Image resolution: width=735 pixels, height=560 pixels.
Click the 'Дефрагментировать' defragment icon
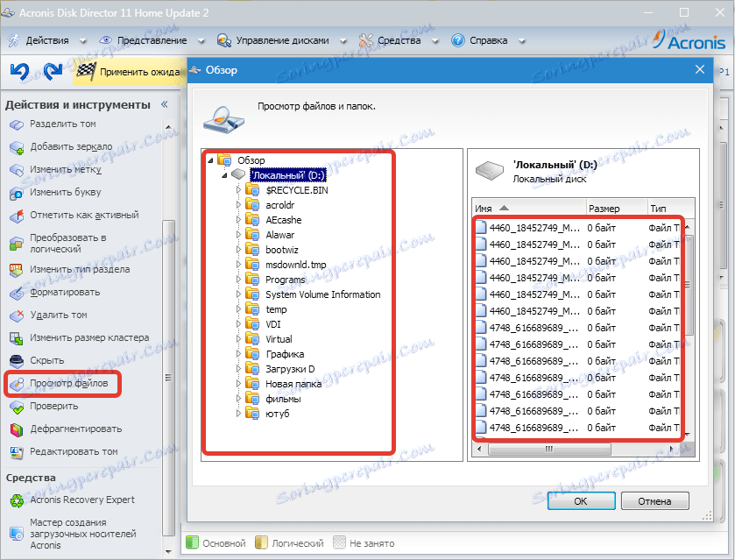(x=17, y=429)
